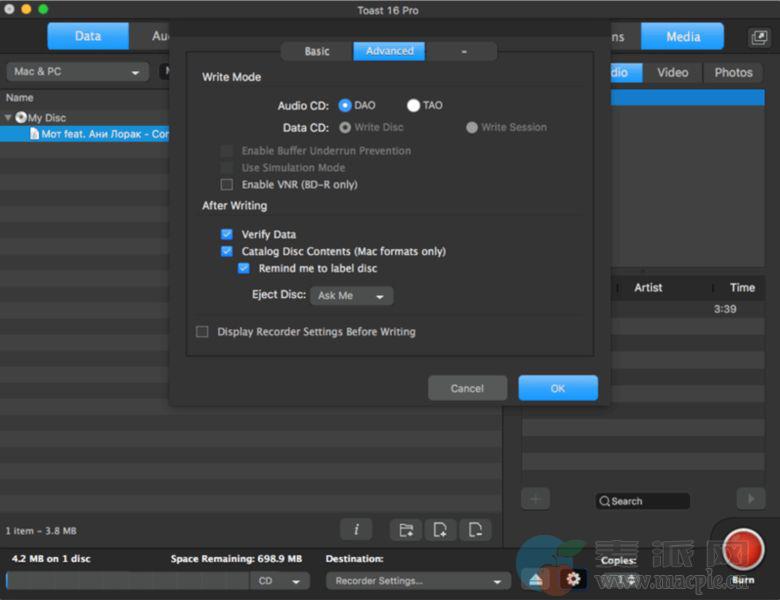780x600 pixels.
Task: Switch to the Video media tab
Action: click(672, 72)
